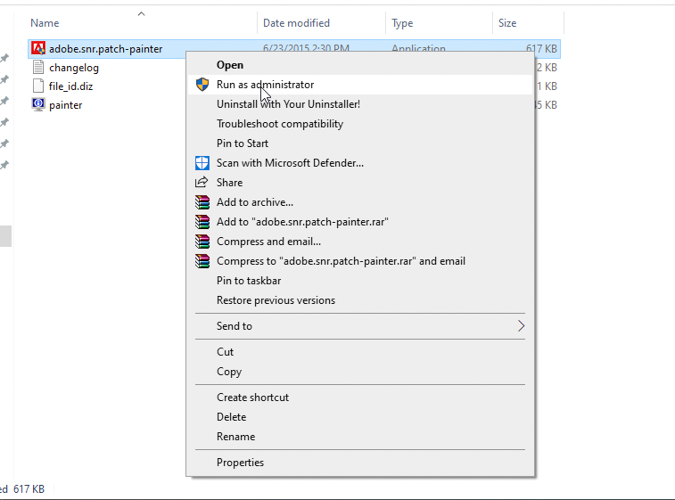This screenshot has height=500, width=675.
Task: Click the Microsoft Defender shield icon
Action: (202, 163)
